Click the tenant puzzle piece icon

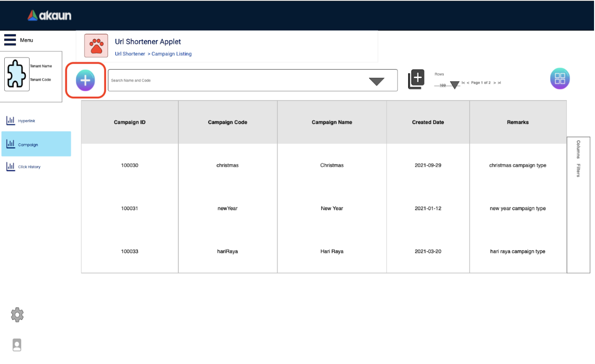pos(17,75)
